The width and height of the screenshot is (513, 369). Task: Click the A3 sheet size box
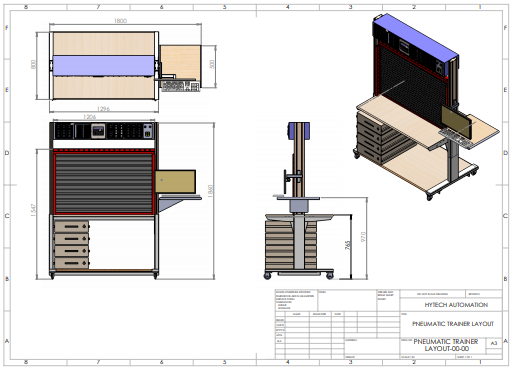(x=494, y=343)
